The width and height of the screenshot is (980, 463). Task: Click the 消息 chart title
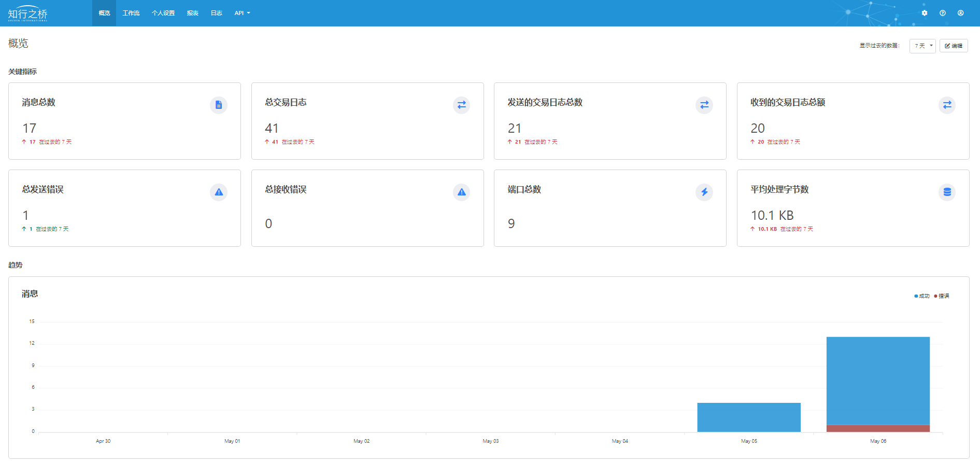tap(30, 294)
